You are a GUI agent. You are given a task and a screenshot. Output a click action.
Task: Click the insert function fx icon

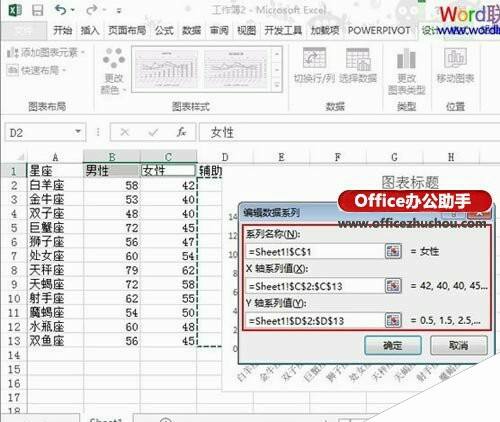[181, 133]
